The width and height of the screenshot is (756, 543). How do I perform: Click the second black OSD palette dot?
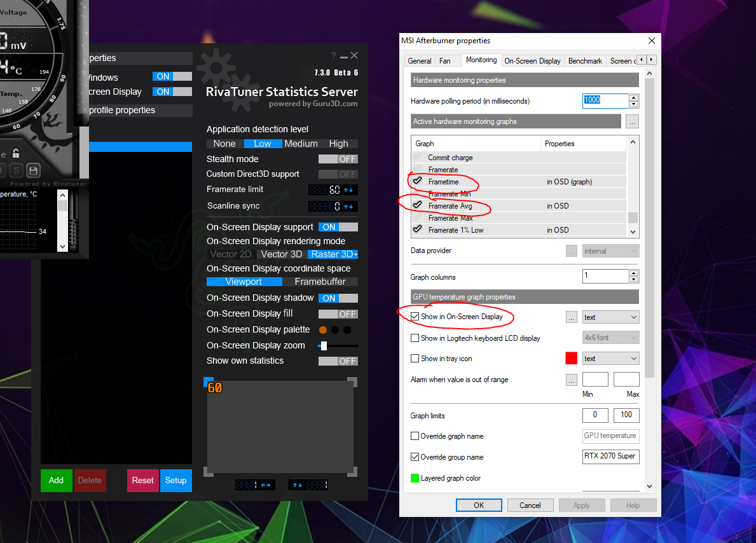335,330
